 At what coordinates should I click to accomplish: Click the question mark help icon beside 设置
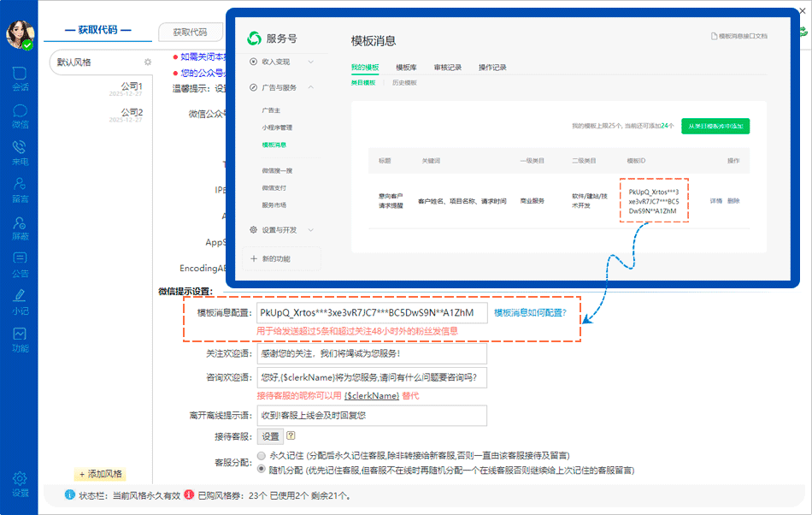click(x=291, y=436)
